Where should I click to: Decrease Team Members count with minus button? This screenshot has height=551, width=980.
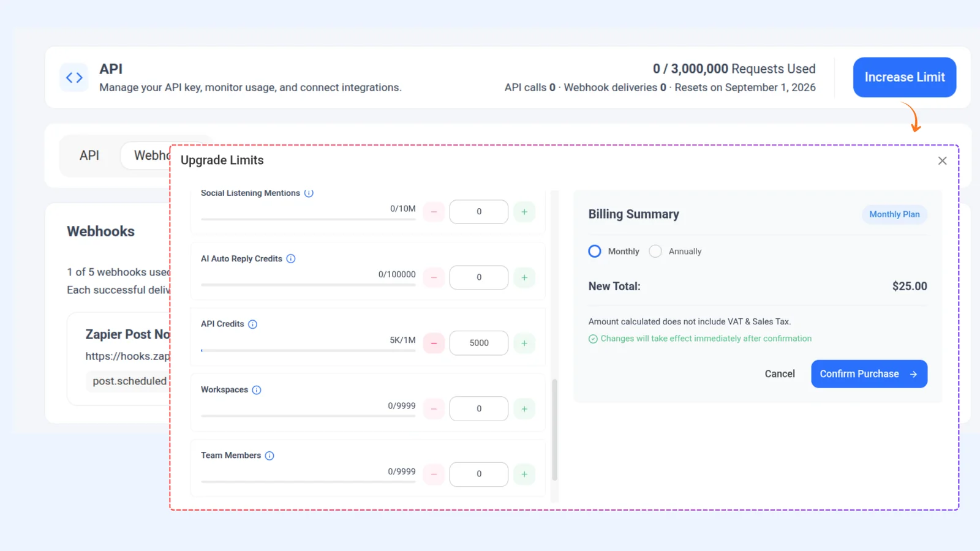coord(434,474)
